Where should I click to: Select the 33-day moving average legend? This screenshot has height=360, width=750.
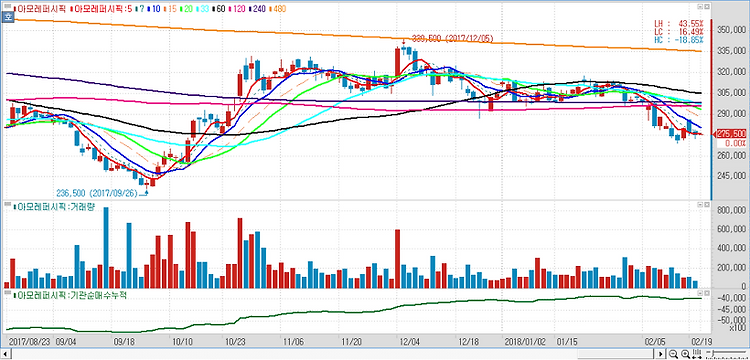[203, 9]
